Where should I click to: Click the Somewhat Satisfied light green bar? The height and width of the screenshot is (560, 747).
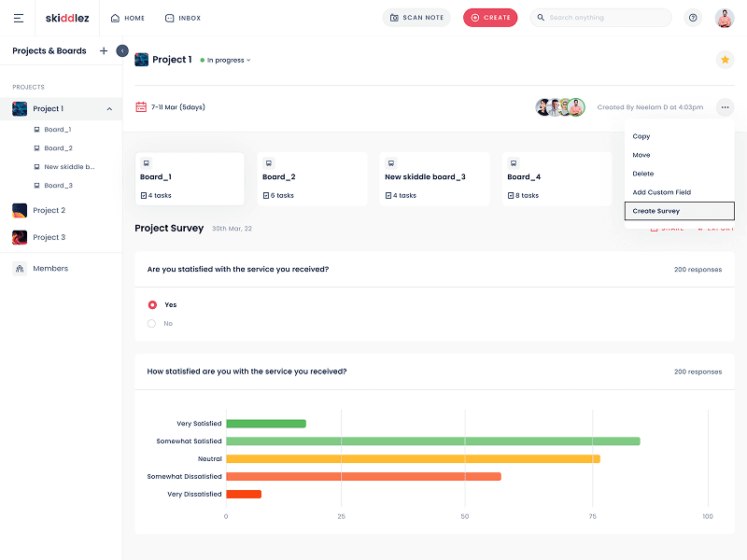point(433,441)
